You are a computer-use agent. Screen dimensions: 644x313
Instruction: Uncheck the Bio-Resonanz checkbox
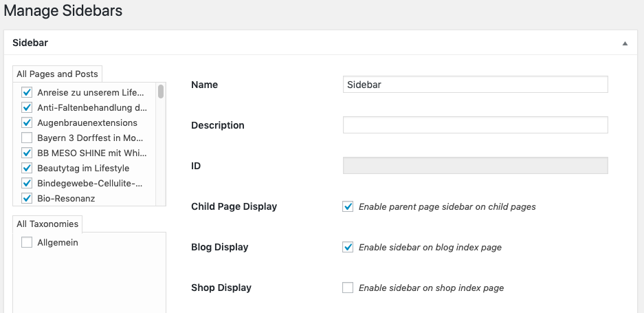tap(27, 198)
